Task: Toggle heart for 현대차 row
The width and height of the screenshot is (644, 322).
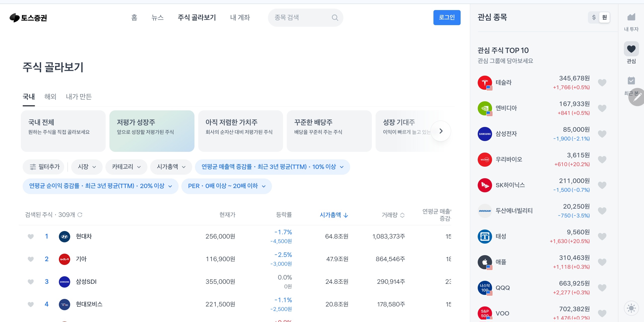Action: pyautogui.click(x=31, y=237)
